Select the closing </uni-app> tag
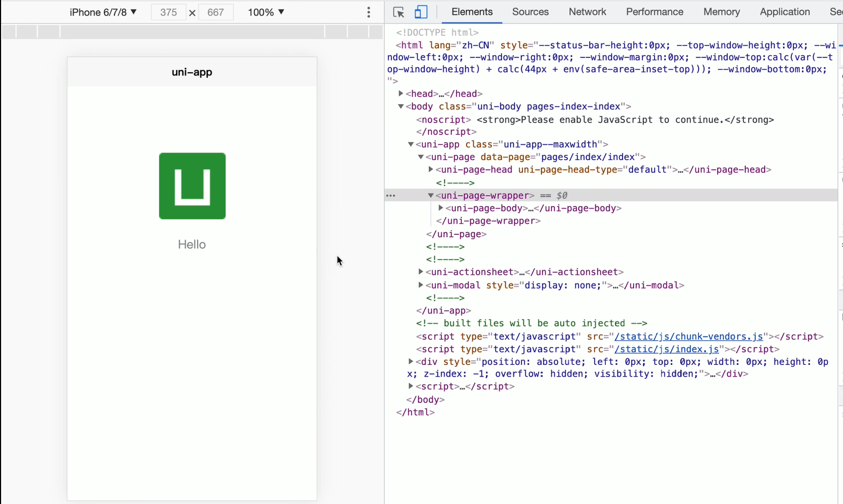The width and height of the screenshot is (843, 504). click(x=444, y=311)
